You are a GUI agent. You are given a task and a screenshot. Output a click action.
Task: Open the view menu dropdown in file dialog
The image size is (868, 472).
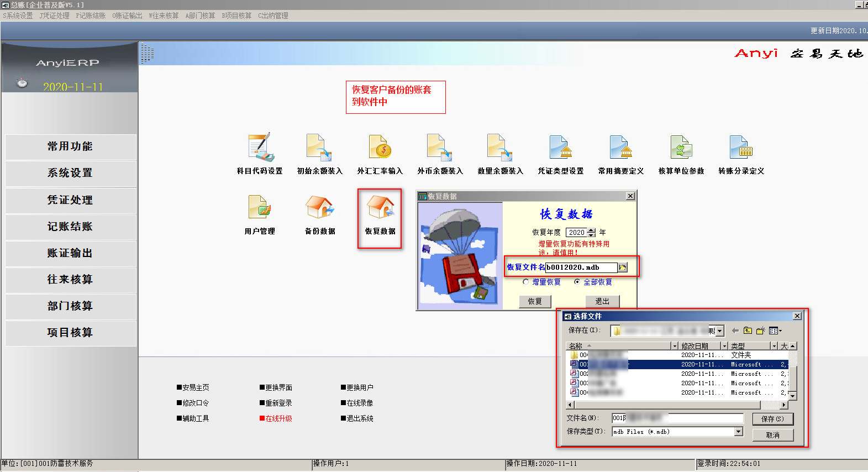(x=775, y=331)
